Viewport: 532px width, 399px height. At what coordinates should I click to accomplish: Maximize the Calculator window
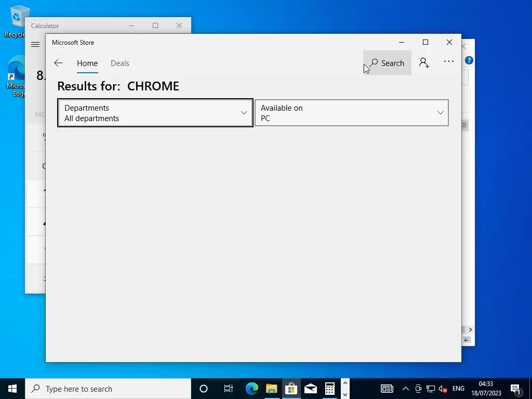(155, 25)
